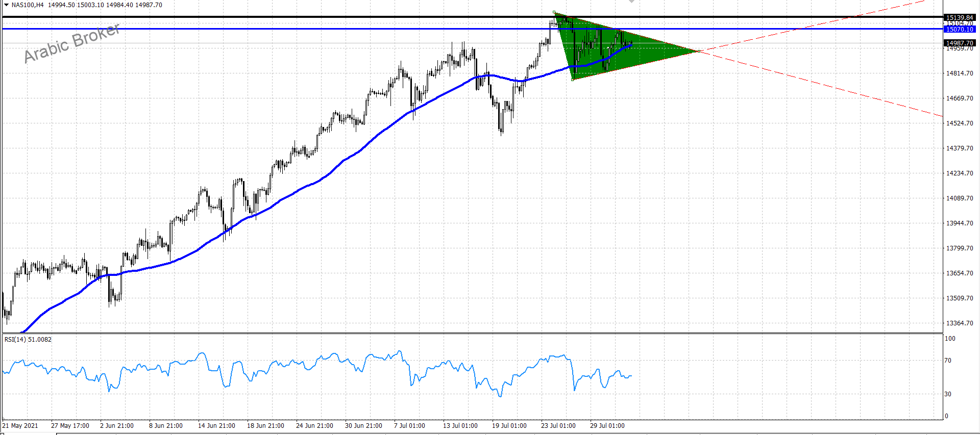
Task: Click the triangle's bottom-left anchor point
Action: click(573, 80)
